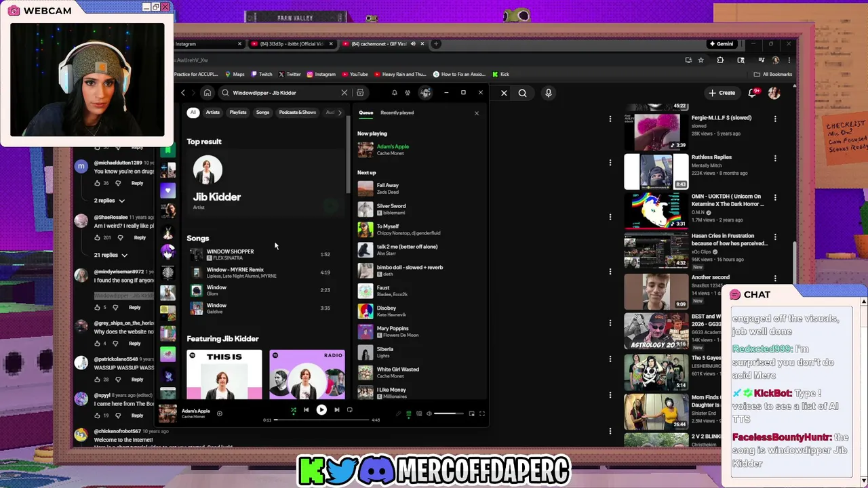This screenshot has height=488, width=868.
Task: Open Gemini button in Chrome
Action: click(x=721, y=44)
